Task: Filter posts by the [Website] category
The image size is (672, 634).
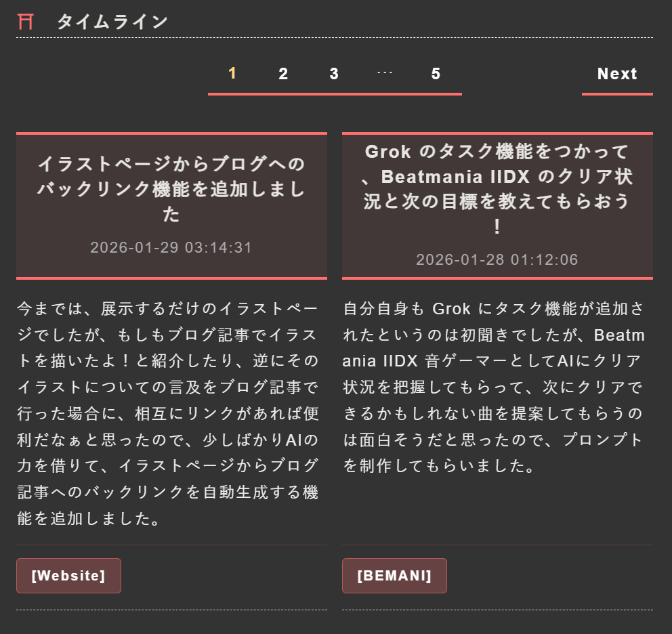Action: click(x=68, y=575)
